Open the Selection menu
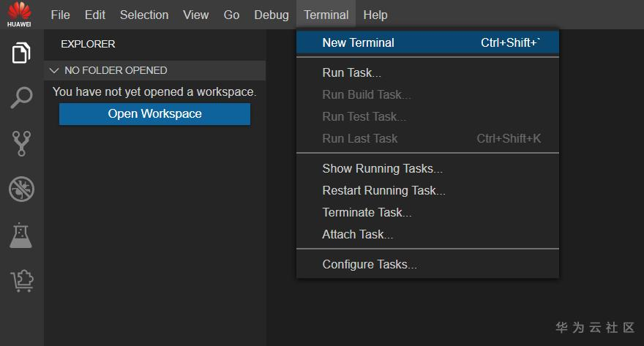The width and height of the screenshot is (644, 346). tap(144, 15)
